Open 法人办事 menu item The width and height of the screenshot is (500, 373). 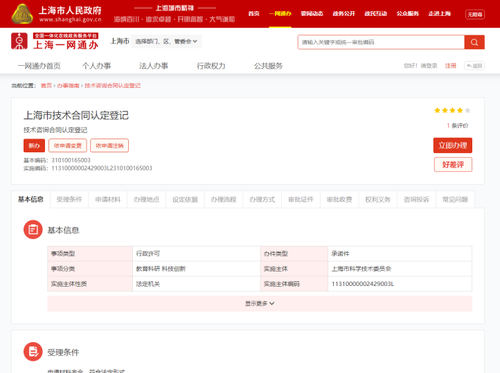(x=154, y=66)
